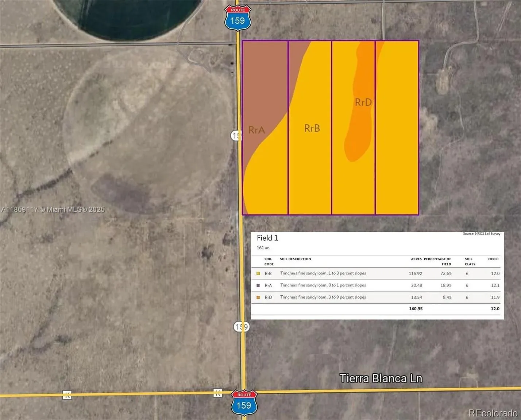Click the Route 159 shield at top
Image resolution: width=521 pixels, height=420 pixels.
coord(238,18)
